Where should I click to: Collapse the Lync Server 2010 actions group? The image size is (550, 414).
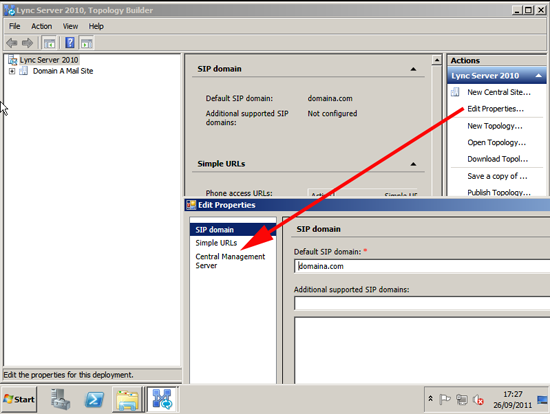(x=538, y=76)
